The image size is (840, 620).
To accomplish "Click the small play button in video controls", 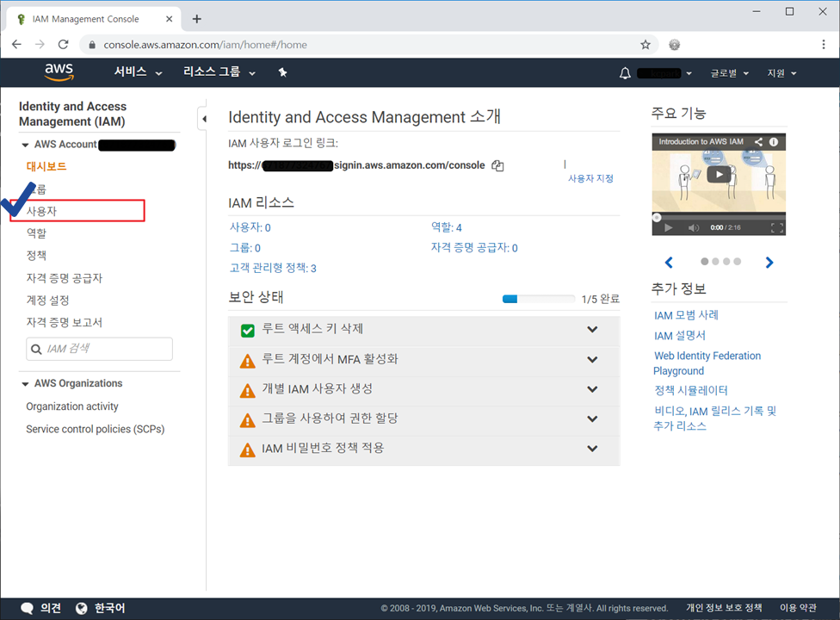I will point(668,227).
